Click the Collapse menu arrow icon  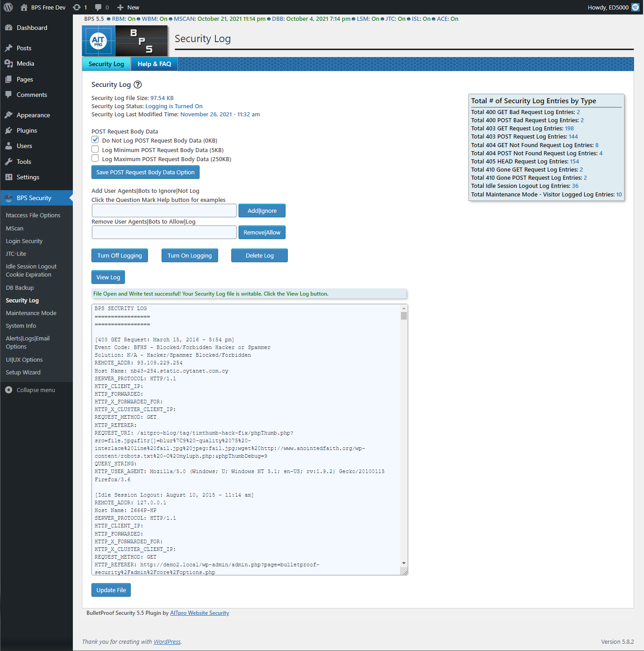point(9,390)
